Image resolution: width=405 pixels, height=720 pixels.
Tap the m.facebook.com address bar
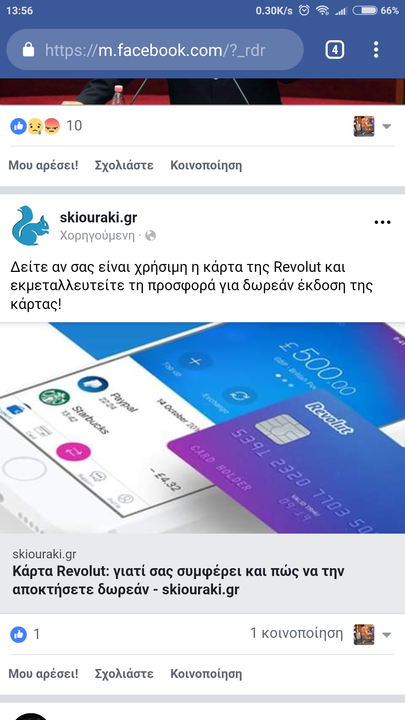155,50
